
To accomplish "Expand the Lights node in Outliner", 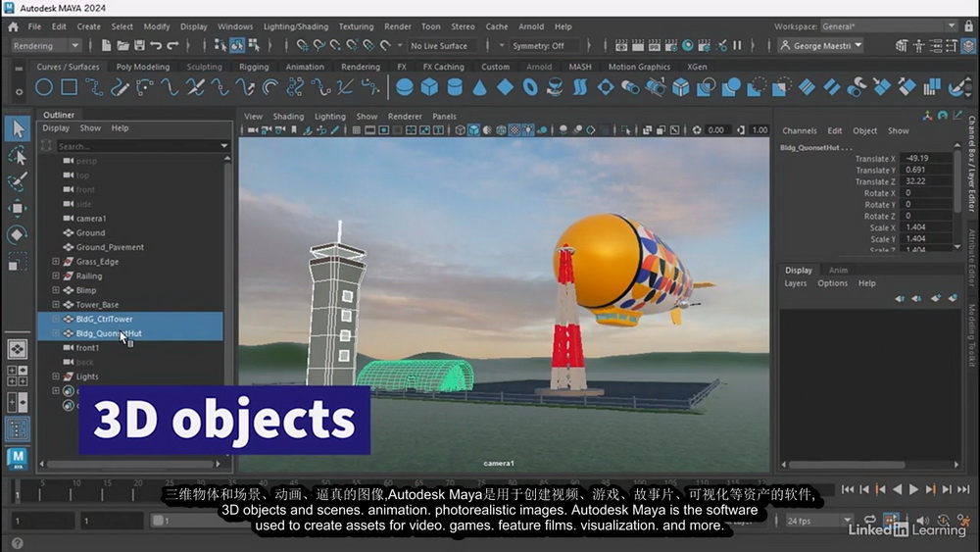I will click(x=56, y=376).
